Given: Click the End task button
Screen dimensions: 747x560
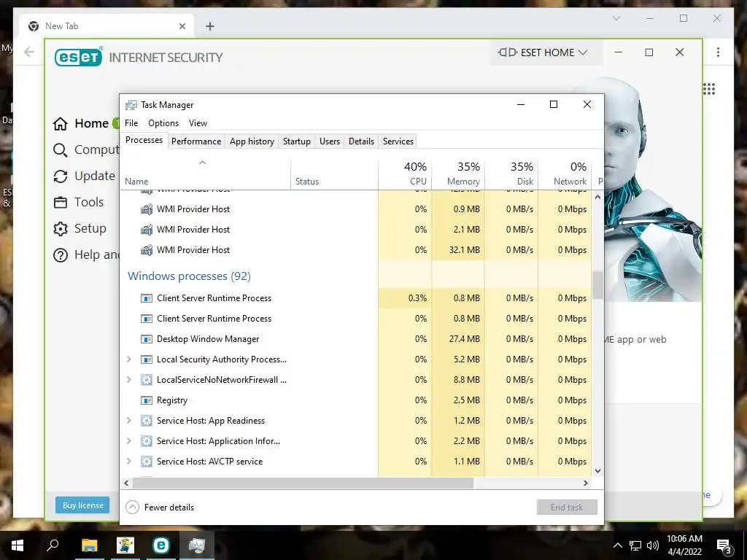Looking at the screenshot, I should [x=566, y=507].
